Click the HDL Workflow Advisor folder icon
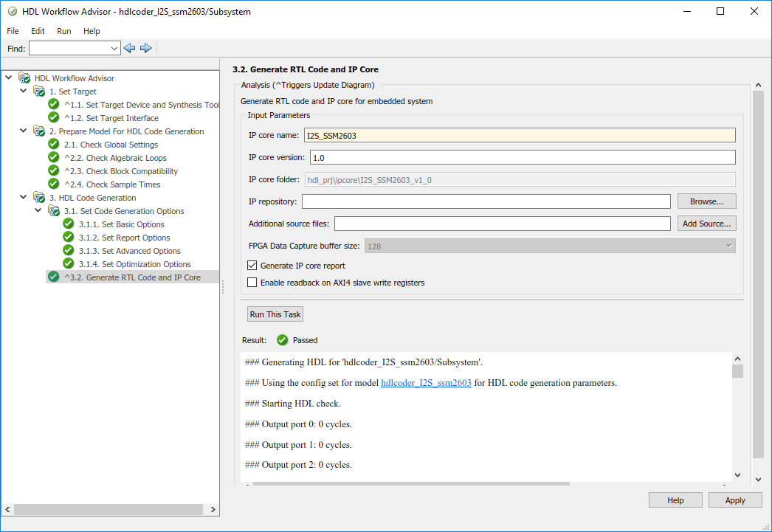This screenshot has width=772, height=532. 24,78
